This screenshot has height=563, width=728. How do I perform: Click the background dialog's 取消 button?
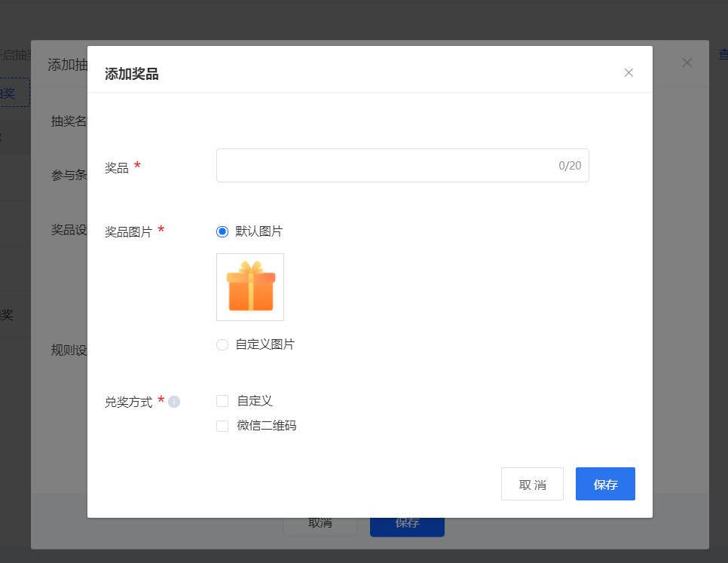click(320, 526)
